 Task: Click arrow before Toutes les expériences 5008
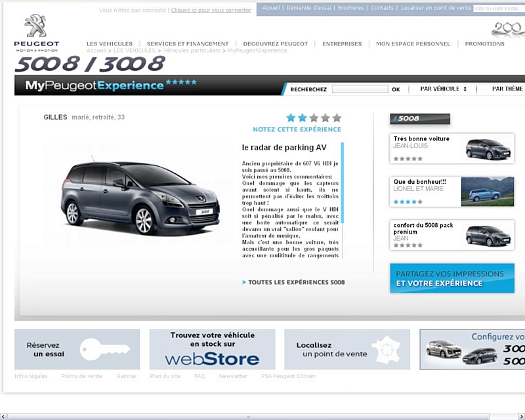tap(243, 282)
